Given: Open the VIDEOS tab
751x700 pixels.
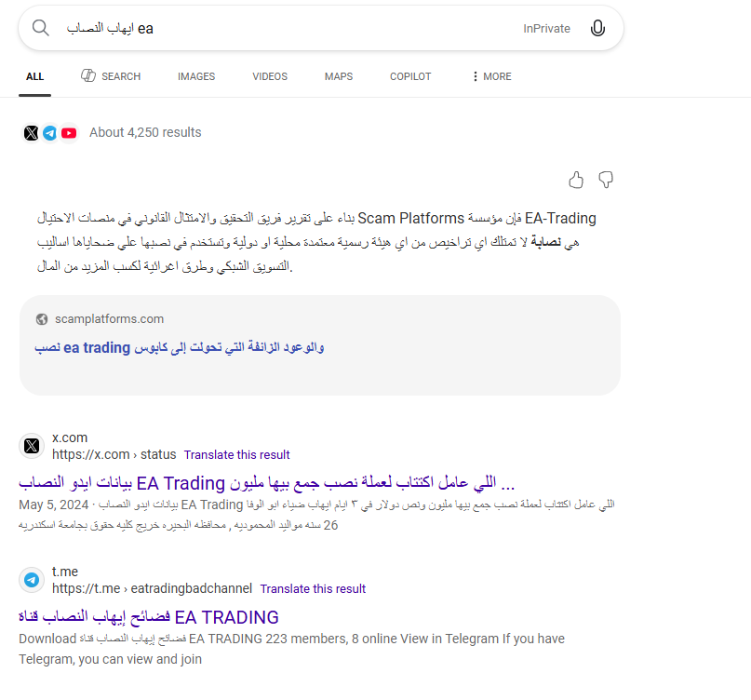Looking at the screenshot, I should click(x=270, y=76).
